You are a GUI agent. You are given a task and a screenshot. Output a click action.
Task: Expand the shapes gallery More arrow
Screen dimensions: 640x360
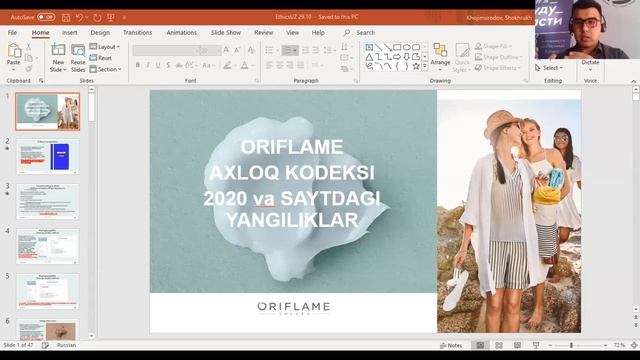point(424,66)
